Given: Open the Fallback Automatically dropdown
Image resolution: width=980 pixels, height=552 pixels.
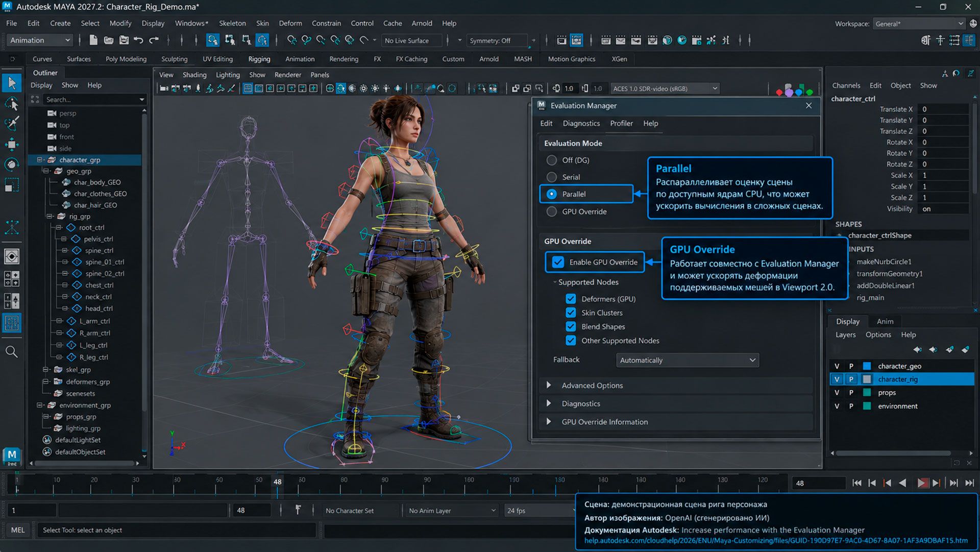Looking at the screenshot, I should click(687, 360).
